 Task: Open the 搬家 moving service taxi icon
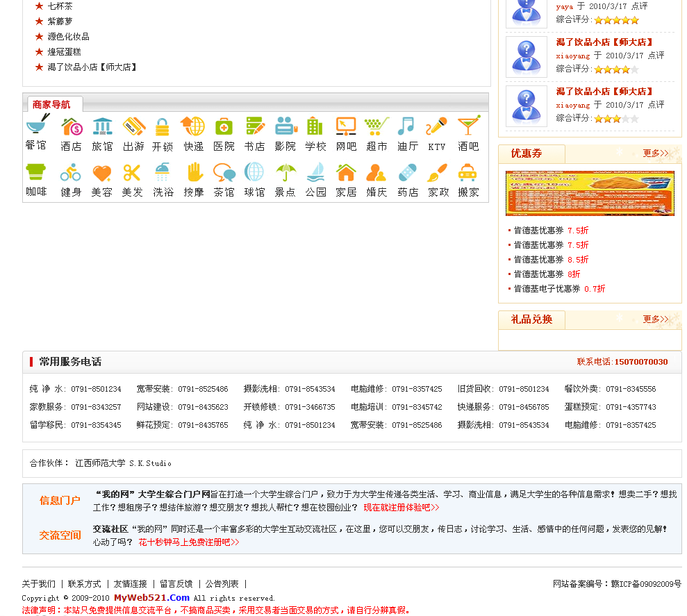[x=467, y=173]
